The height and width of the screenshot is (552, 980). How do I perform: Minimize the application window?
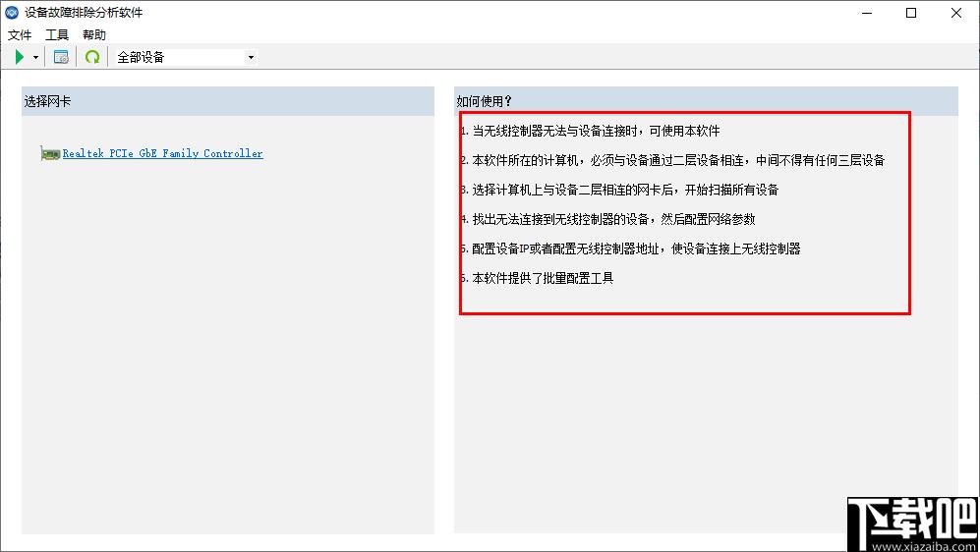click(867, 13)
